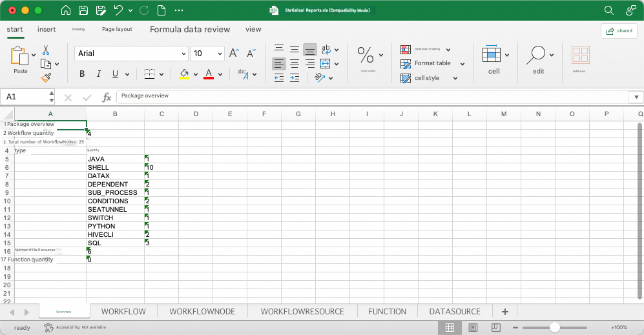Toggle Bold formatting
Screen dimensions: 644x335
pos(82,74)
